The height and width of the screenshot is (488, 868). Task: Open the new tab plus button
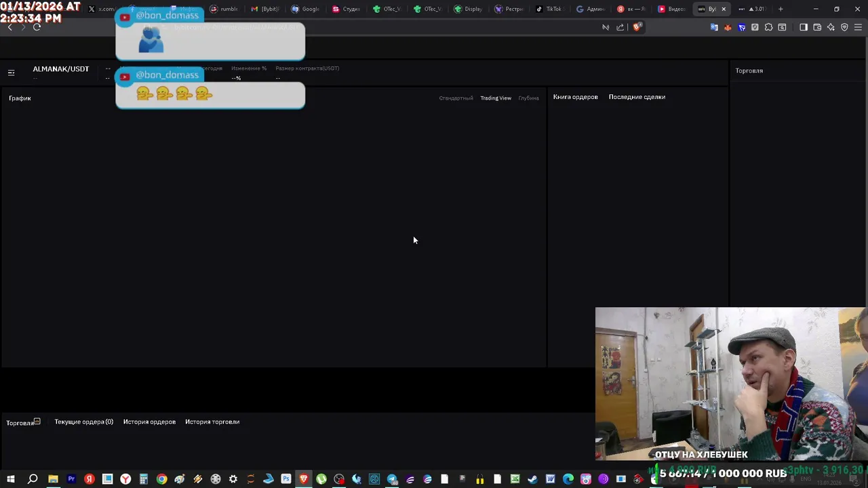[781, 9]
